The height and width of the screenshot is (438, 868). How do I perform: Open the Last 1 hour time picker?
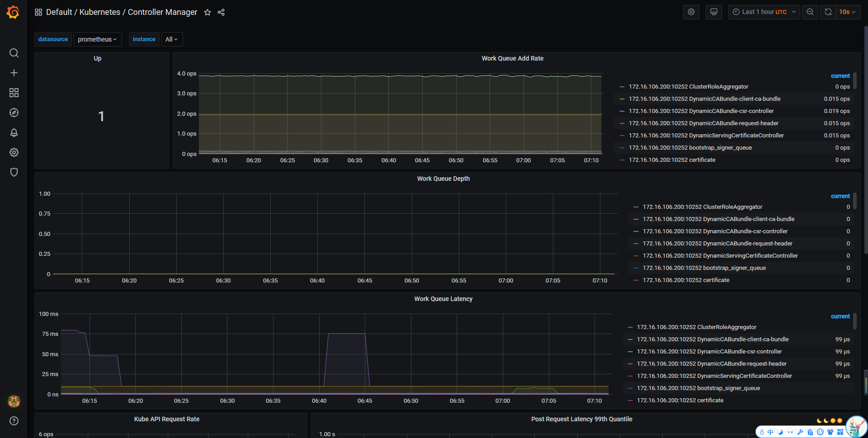pos(764,12)
